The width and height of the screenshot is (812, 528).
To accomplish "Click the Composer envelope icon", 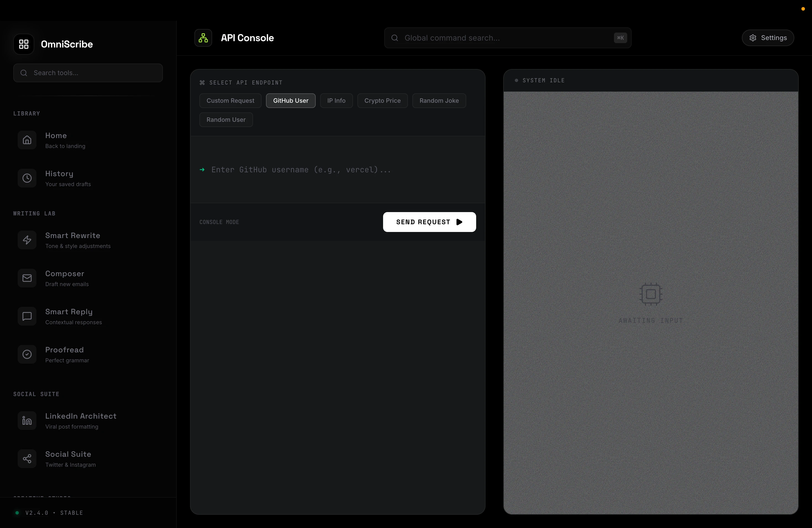I will [x=27, y=278].
